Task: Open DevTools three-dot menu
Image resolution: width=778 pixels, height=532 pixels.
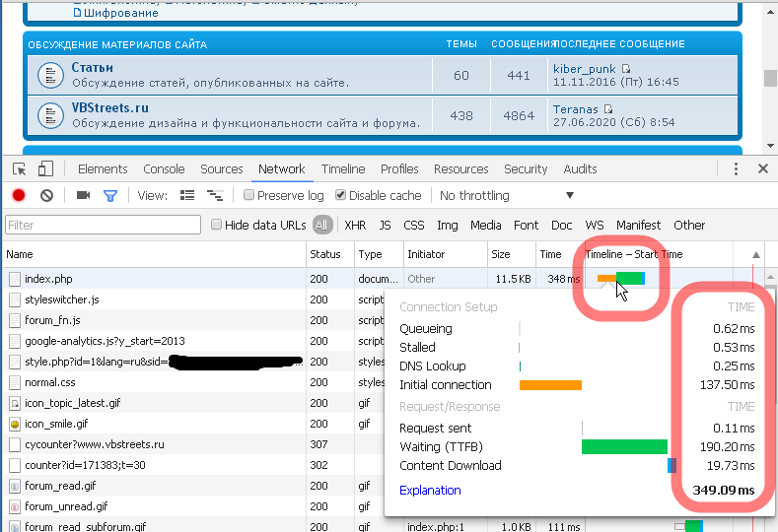Action: (737, 168)
